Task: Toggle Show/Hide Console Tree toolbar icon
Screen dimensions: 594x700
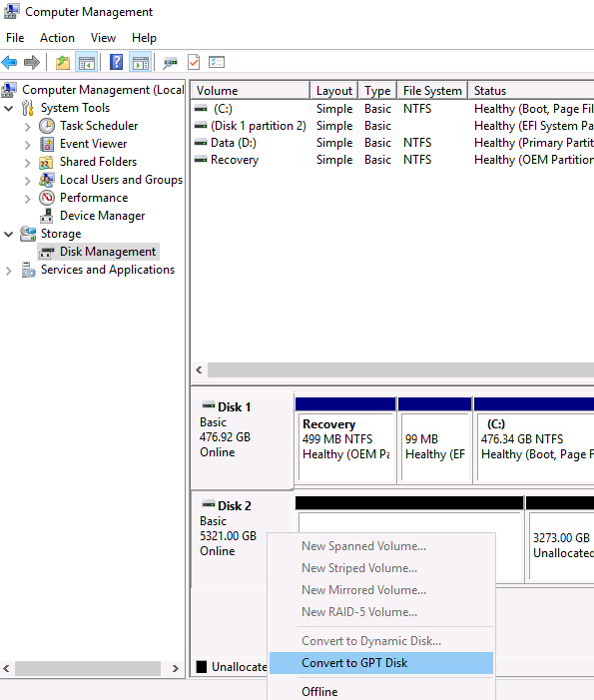Action: pos(87,63)
